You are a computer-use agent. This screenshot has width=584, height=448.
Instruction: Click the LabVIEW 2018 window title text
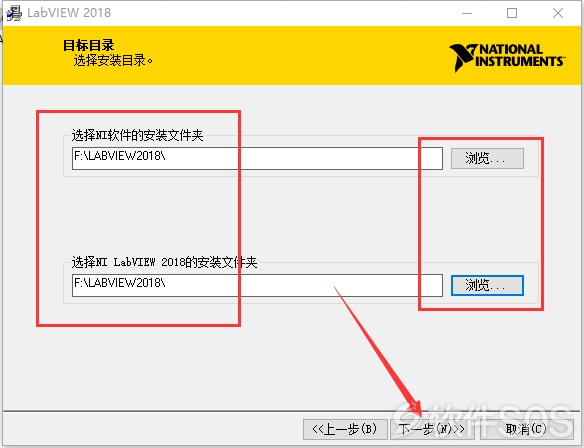pos(69,13)
